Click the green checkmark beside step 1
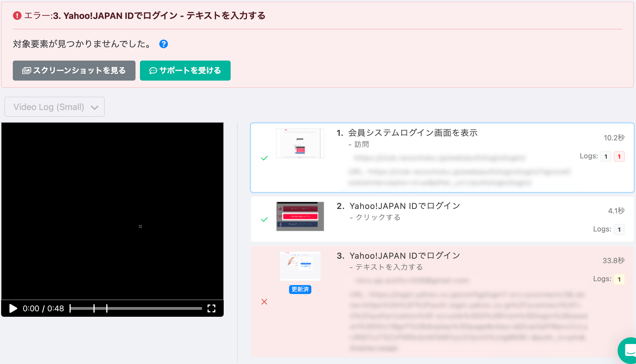The image size is (636, 364). pyautogui.click(x=265, y=158)
